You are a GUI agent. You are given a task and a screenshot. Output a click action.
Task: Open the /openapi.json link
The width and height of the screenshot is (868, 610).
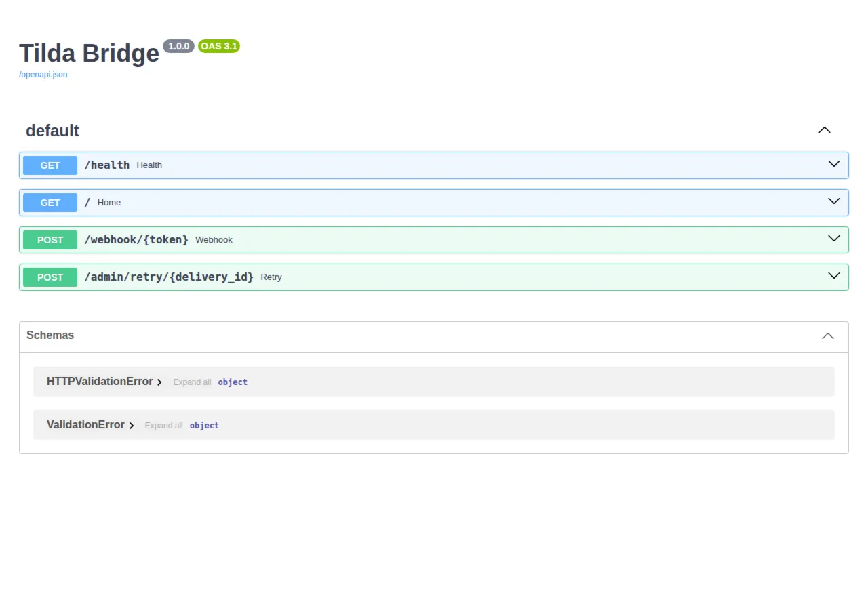tap(43, 75)
